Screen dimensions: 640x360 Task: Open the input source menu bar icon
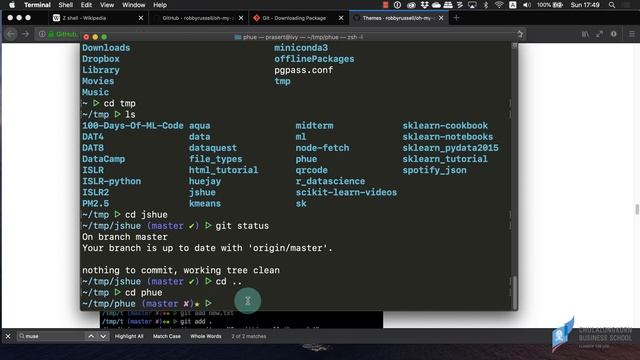point(513,5)
